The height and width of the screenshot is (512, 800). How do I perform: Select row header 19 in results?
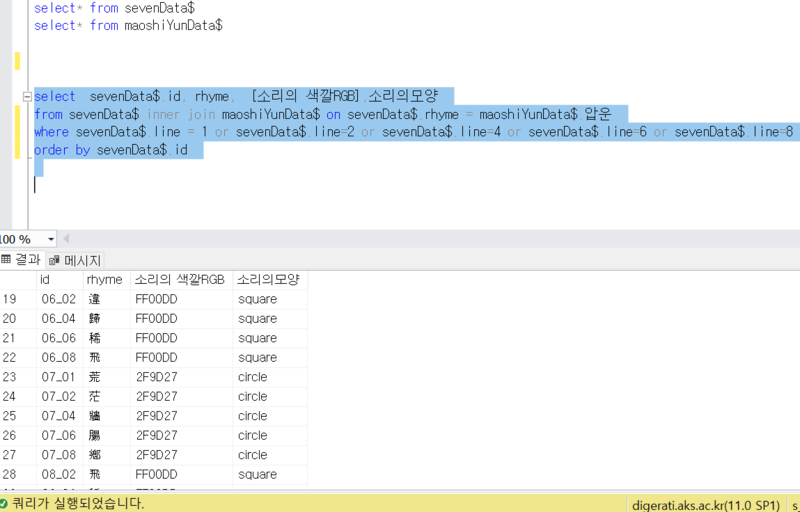[18, 299]
